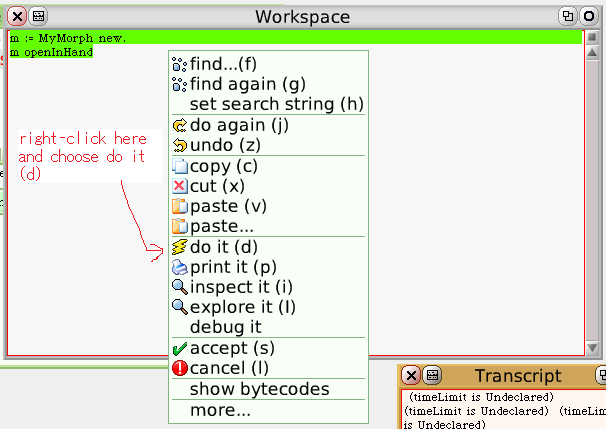This screenshot has height=429, width=606.
Task: Choose debug it from context menu
Action: pyautogui.click(x=226, y=327)
